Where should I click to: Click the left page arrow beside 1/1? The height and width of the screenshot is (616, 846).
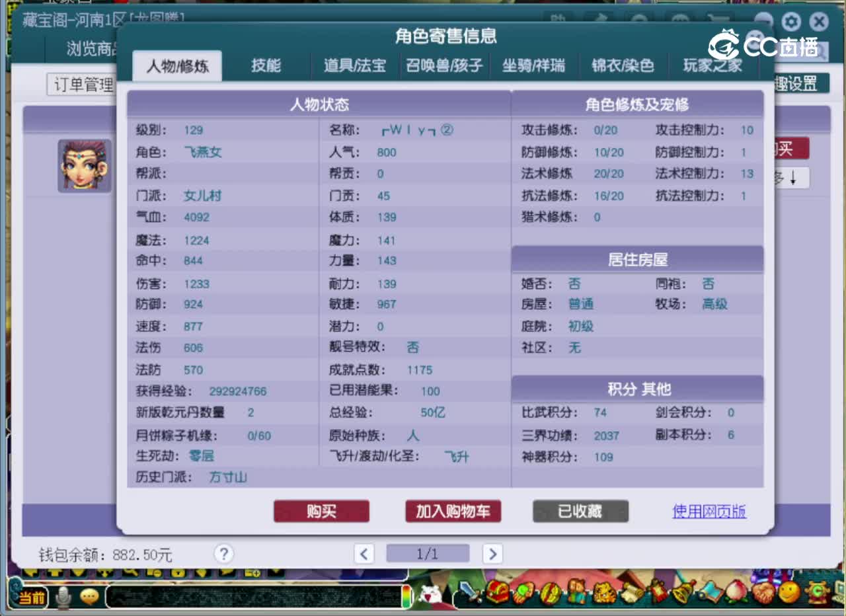coord(364,554)
